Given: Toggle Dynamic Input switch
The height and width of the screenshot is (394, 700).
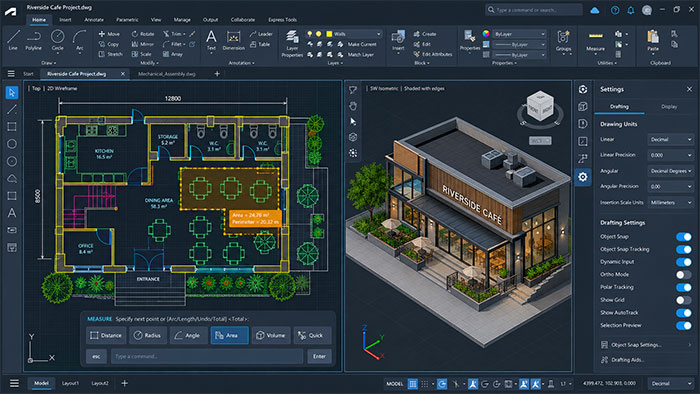Looking at the screenshot, I should pyautogui.click(x=683, y=262).
